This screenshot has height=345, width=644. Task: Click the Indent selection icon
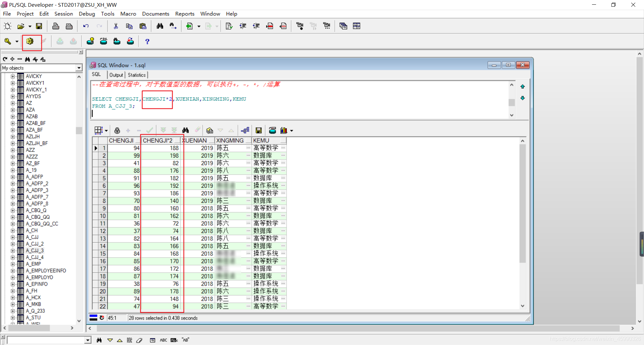click(x=243, y=26)
